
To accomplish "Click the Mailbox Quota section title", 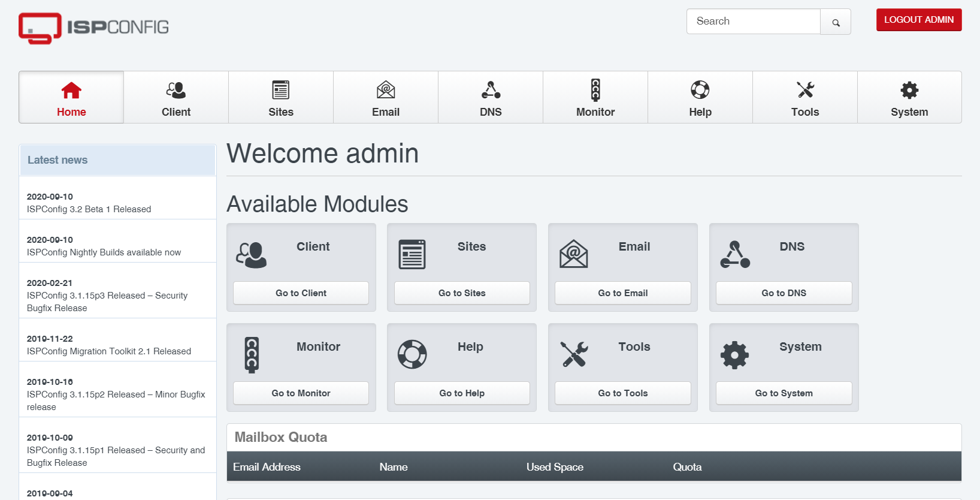I will click(x=281, y=437).
